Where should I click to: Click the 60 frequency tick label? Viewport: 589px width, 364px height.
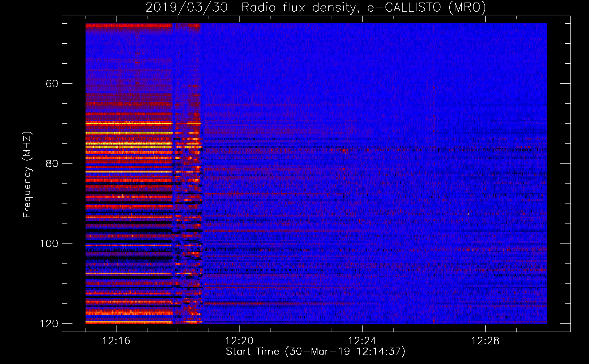click(52, 84)
